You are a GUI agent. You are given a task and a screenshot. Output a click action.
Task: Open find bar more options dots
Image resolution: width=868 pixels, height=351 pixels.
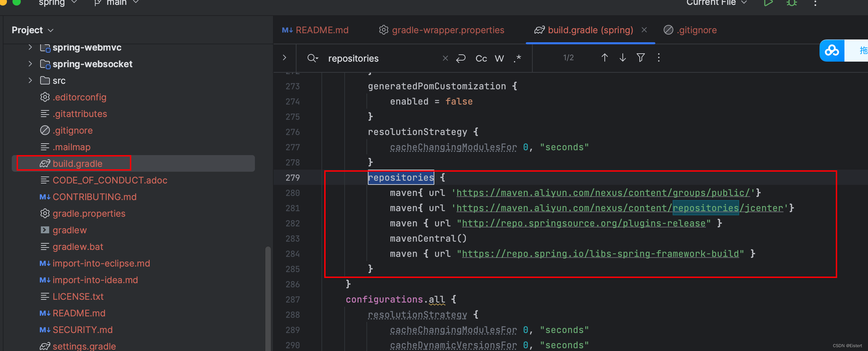tap(659, 57)
